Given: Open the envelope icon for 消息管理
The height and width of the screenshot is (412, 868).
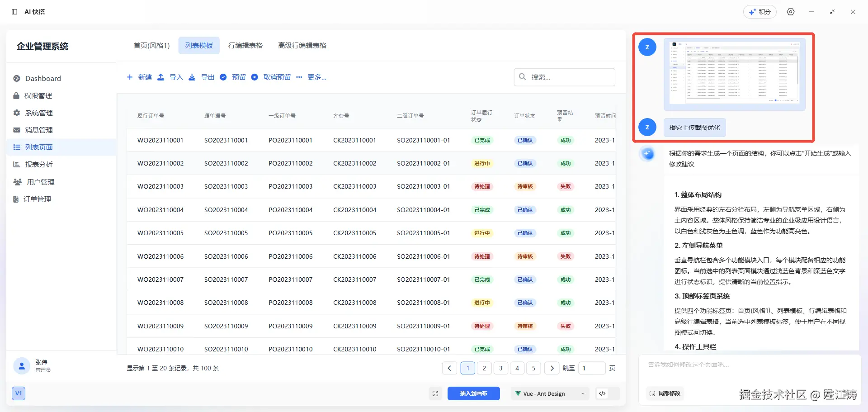Looking at the screenshot, I should coord(17,130).
